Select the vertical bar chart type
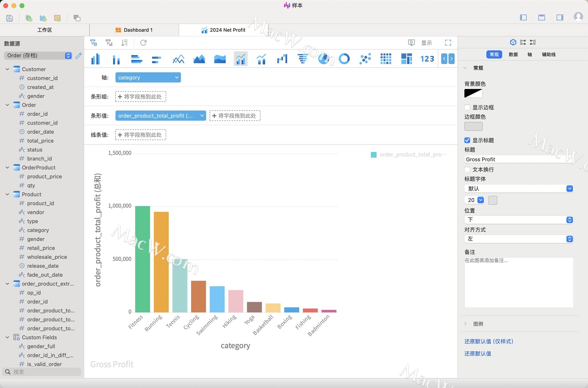The image size is (588, 388). (96, 59)
